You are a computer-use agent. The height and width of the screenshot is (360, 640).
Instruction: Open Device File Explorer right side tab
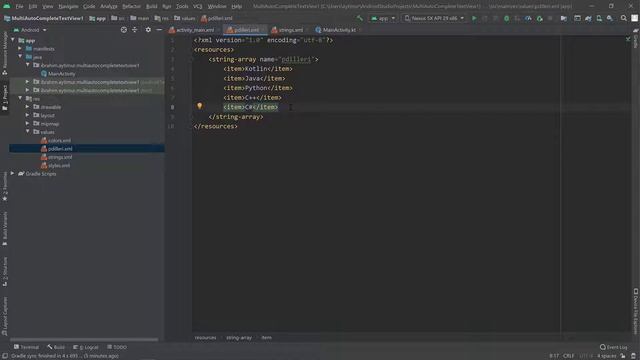click(x=636, y=311)
